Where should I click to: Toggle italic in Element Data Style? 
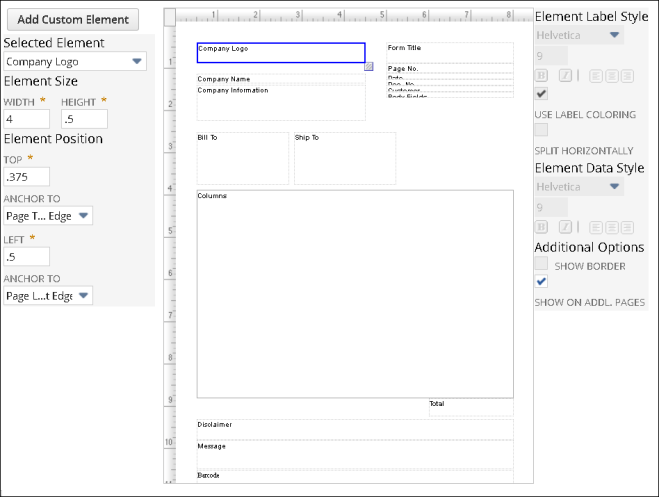[565, 227]
